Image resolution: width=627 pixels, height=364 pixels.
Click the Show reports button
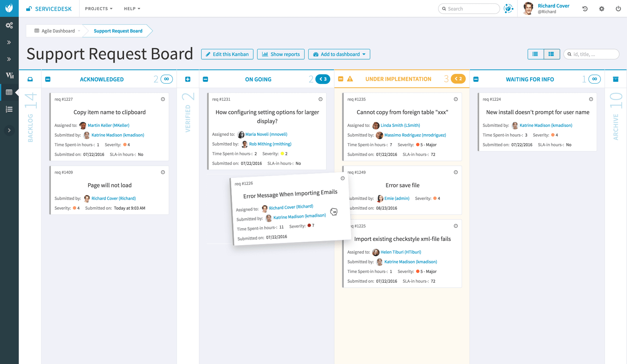pos(281,54)
